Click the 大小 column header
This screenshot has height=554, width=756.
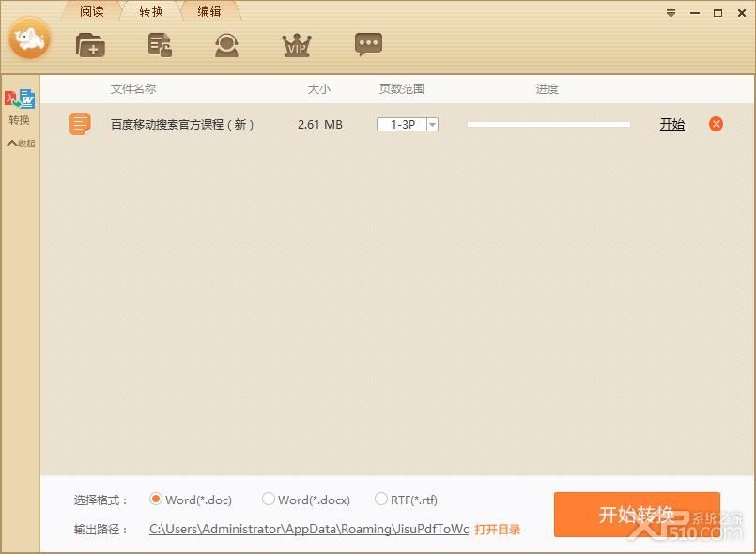(x=319, y=88)
